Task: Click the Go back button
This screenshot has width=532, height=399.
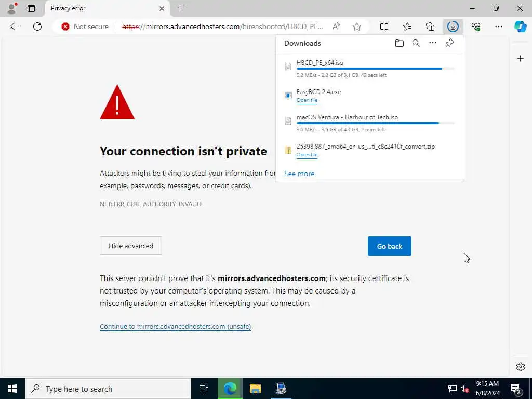Action: click(x=390, y=246)
